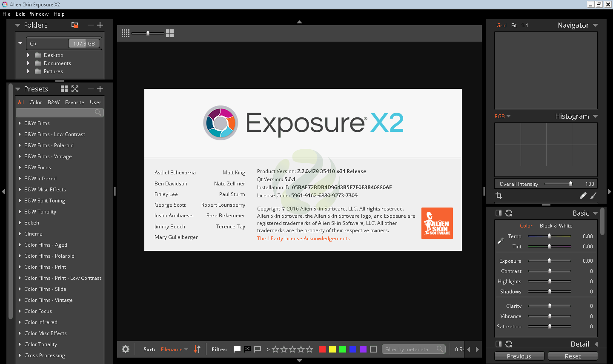613x364 pixels.
Task: Click the large thumbnails grid icon
Action: click(170, 33)
